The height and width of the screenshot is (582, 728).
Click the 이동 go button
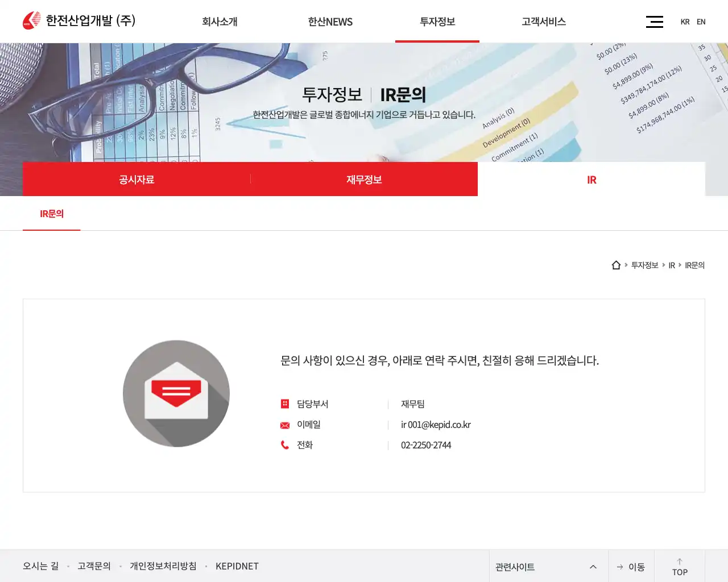click(631, 567)
